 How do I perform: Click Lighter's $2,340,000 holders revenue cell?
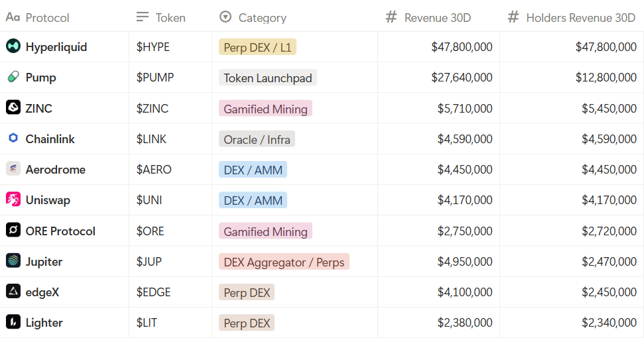click(x=572, y=322)
